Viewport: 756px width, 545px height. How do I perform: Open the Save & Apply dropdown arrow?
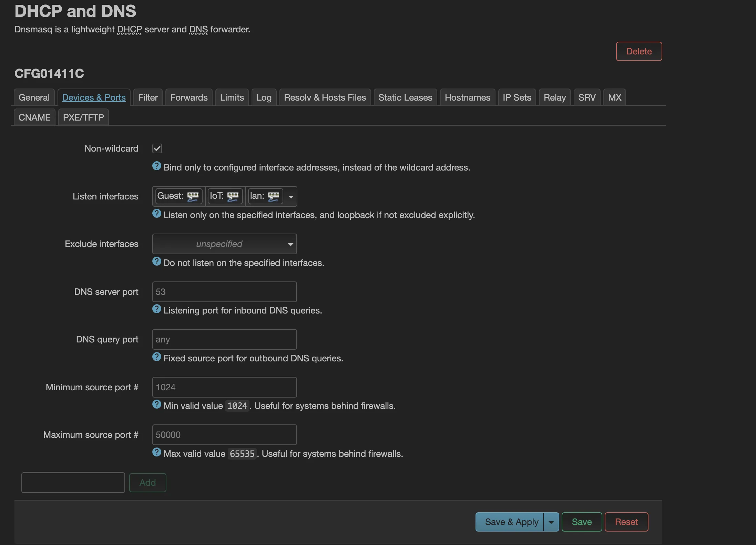click(x=550, y=522)
